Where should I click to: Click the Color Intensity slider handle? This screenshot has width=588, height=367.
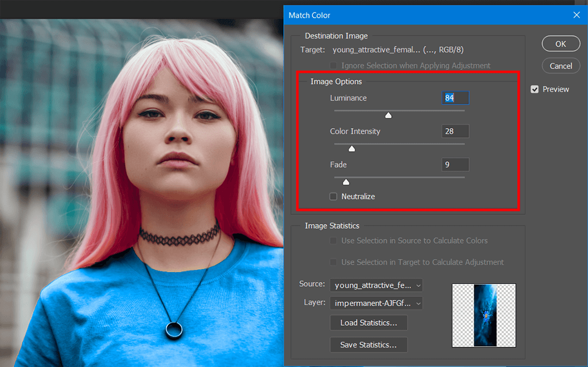352,149
